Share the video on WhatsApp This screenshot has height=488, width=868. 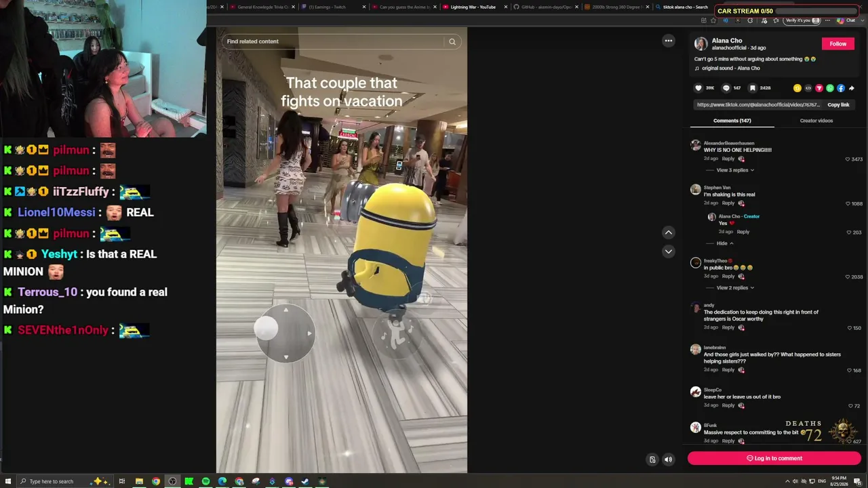[x=830, y=88]
